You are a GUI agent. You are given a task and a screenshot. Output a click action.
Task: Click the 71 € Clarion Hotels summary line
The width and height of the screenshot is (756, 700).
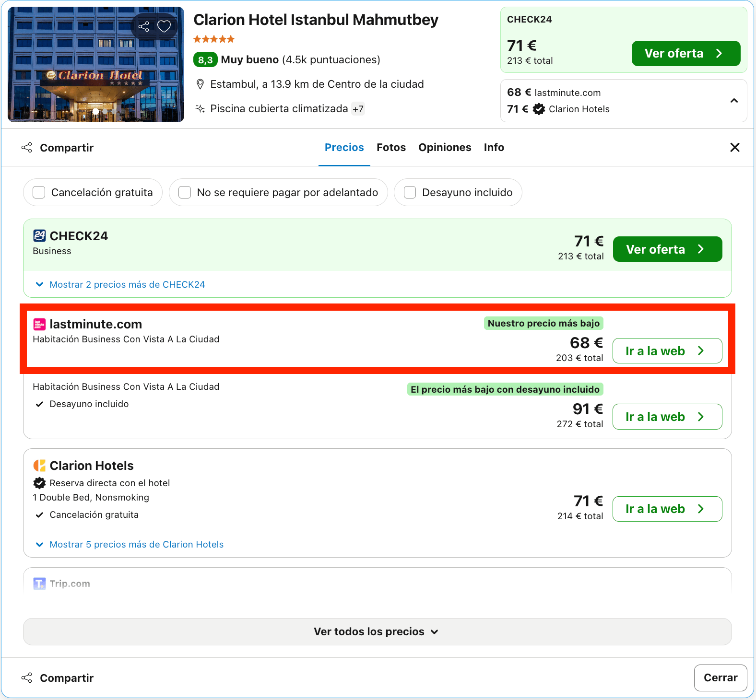[x=558, y=109]
